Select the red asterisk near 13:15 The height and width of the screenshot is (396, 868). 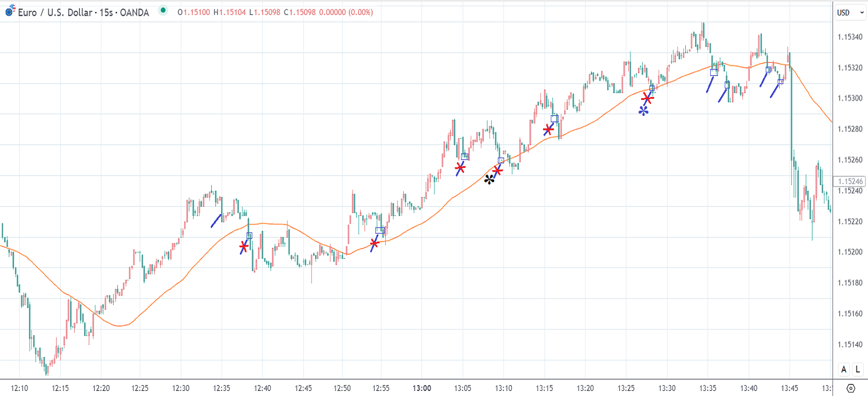point(548,129)
